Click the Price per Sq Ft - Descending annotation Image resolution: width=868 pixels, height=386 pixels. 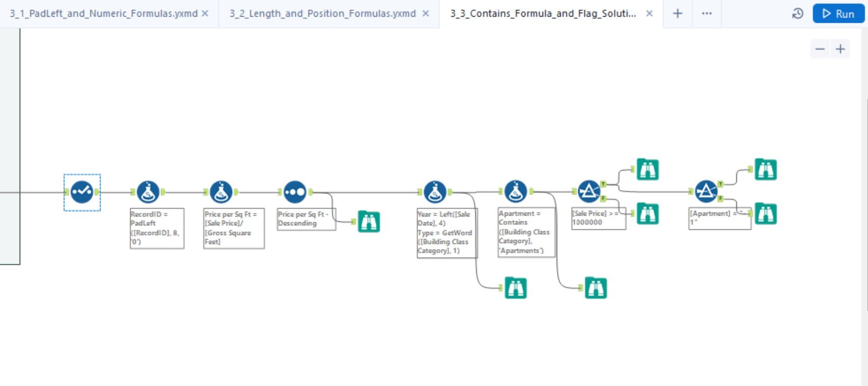pos(306,219)
